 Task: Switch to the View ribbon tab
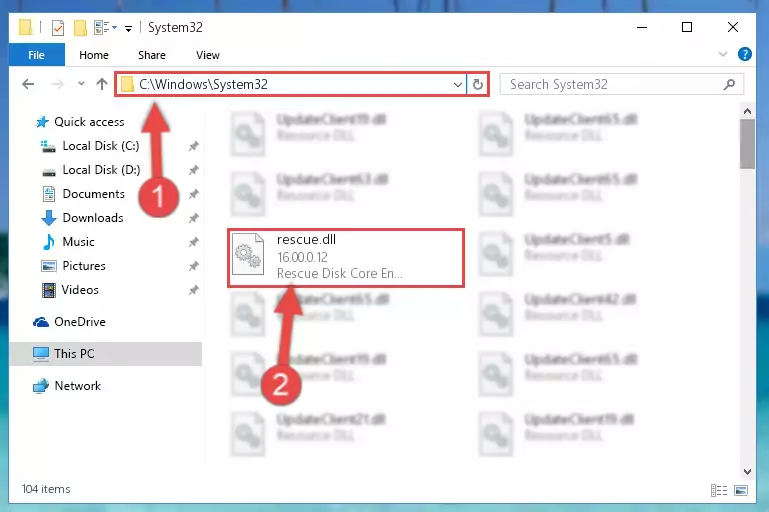click(207, 55)
